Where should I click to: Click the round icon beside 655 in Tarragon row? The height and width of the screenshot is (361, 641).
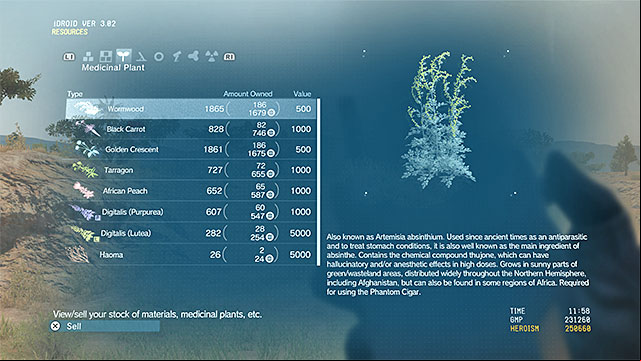(270, 174)
